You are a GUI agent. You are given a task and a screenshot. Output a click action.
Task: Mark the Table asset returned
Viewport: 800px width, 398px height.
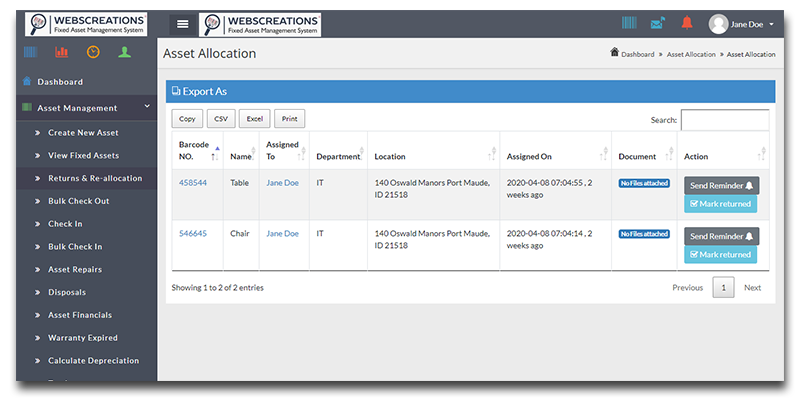pos(720,204)
